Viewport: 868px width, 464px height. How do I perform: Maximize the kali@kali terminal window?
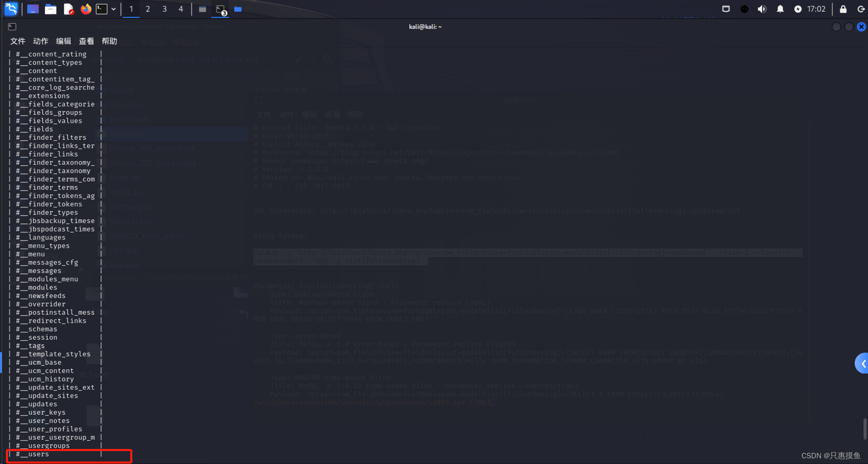click(849, 27)
